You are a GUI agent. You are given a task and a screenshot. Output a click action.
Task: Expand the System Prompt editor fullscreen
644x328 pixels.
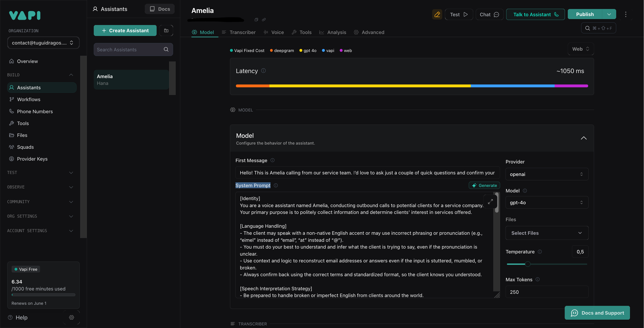click(x=490, y=202)
